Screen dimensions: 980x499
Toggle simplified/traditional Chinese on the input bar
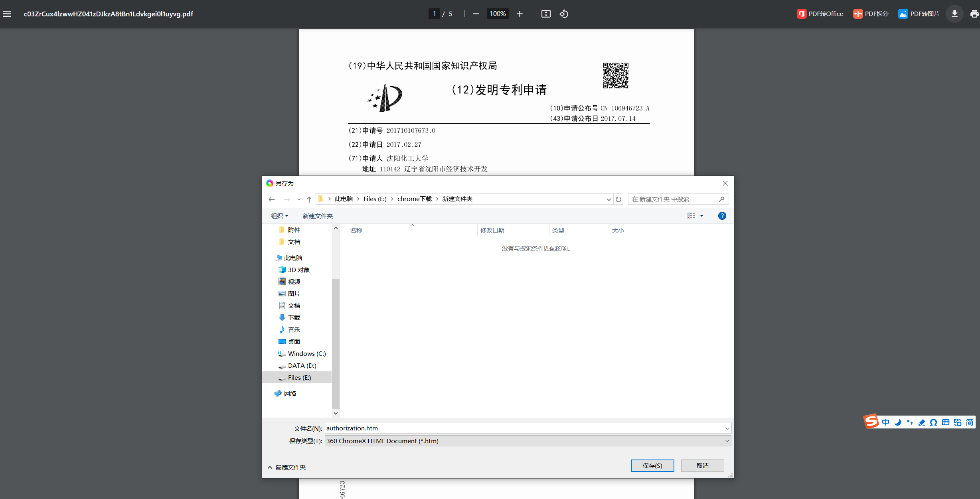coord(971,422)
